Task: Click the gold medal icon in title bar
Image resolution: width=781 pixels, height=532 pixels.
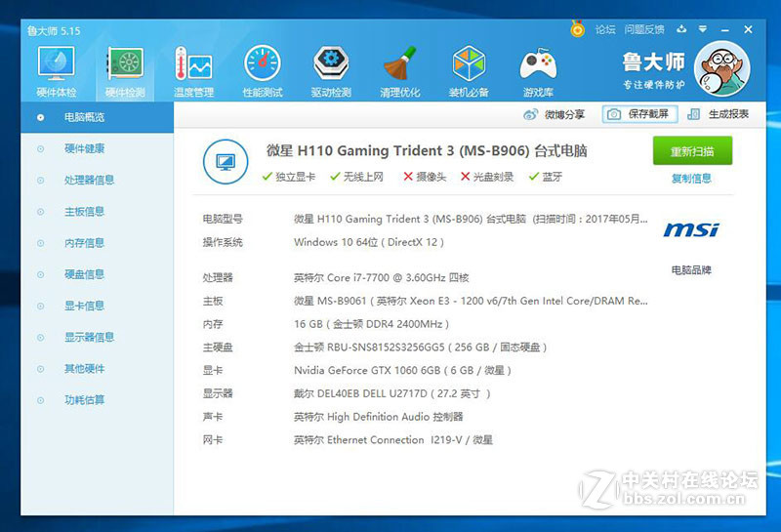Action: [x=577, y=29]
